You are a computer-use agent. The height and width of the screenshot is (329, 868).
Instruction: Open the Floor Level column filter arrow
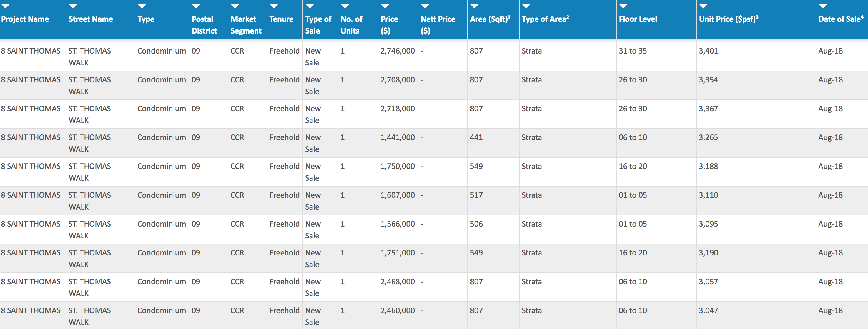[623, 6]
